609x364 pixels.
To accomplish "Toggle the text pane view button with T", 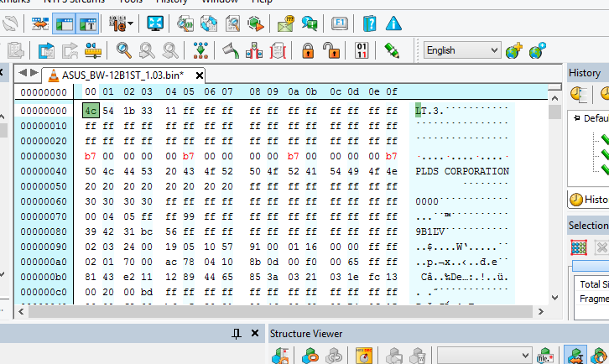I will (x=87, y=23).
